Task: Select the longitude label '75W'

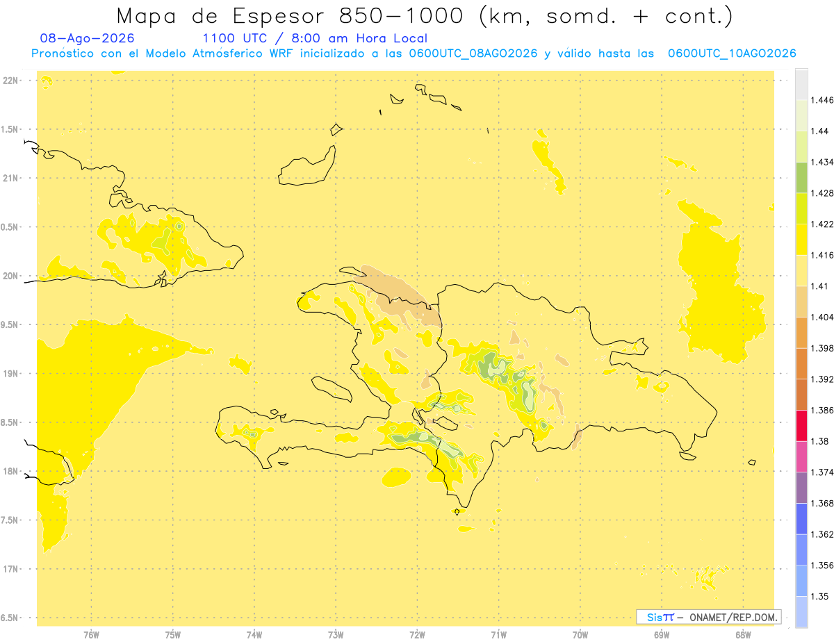Action: 173,635
